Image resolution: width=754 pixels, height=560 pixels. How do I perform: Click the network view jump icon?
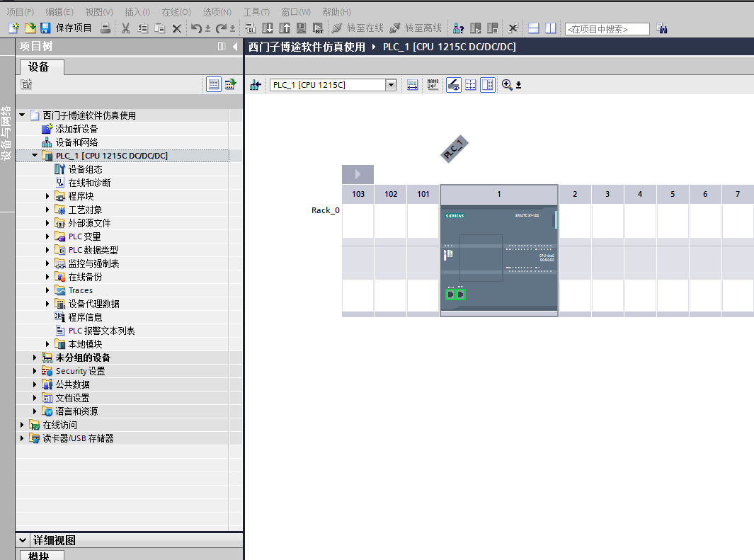256,85
